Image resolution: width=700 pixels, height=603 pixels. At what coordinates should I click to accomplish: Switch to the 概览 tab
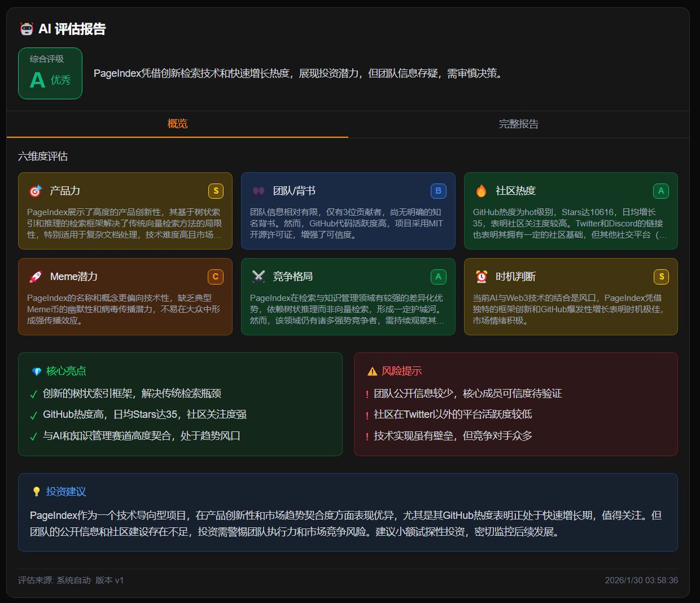coord(177,124)
